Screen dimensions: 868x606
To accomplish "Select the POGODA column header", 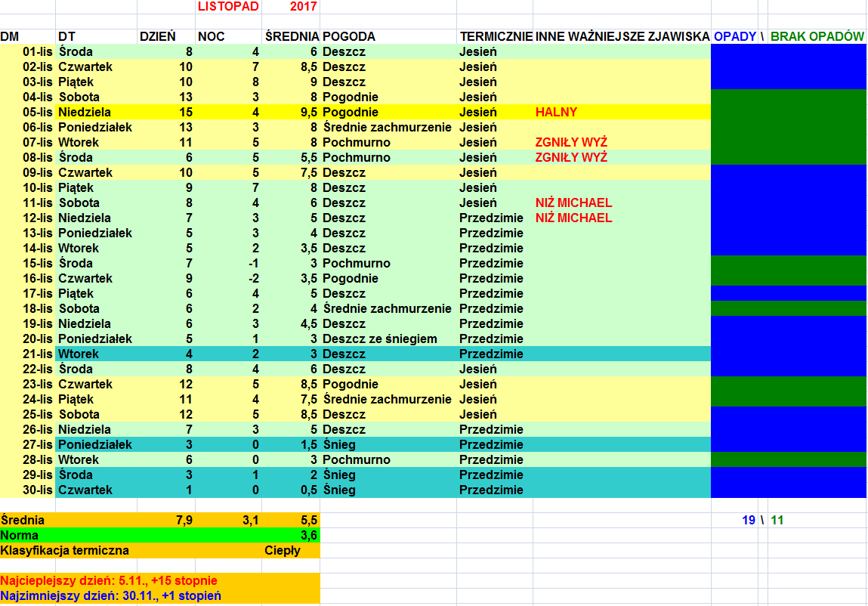I will [349, 36].
